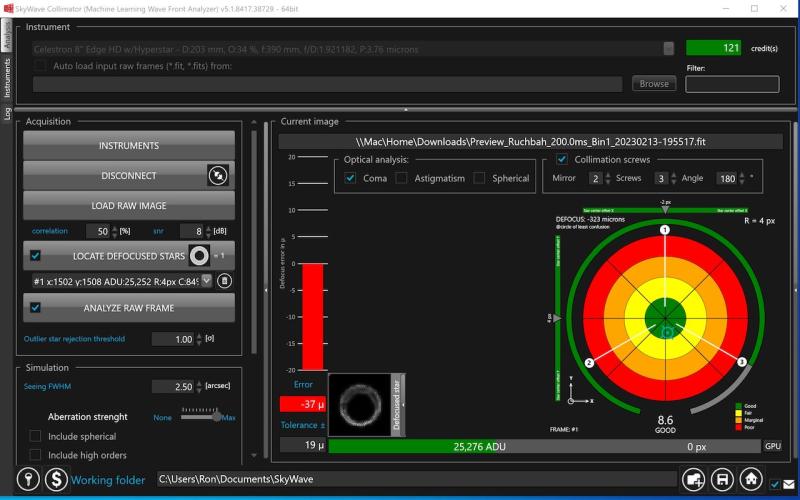Click the top star center offset X bar
Viewport: 800px width, 500px height.
coord(665,210)
